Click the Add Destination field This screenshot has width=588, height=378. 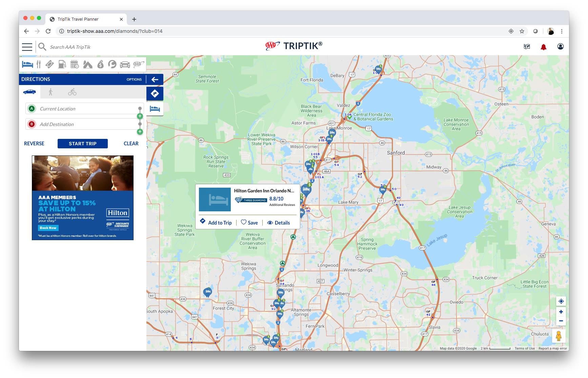pyautogui.click(x=85, y=124)
